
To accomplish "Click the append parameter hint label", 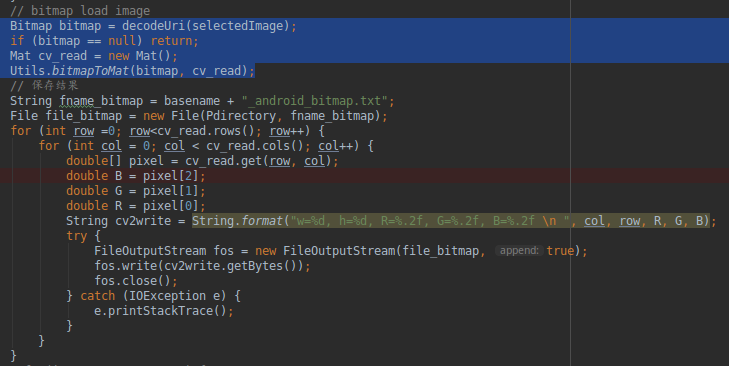I will click(519, 251).
